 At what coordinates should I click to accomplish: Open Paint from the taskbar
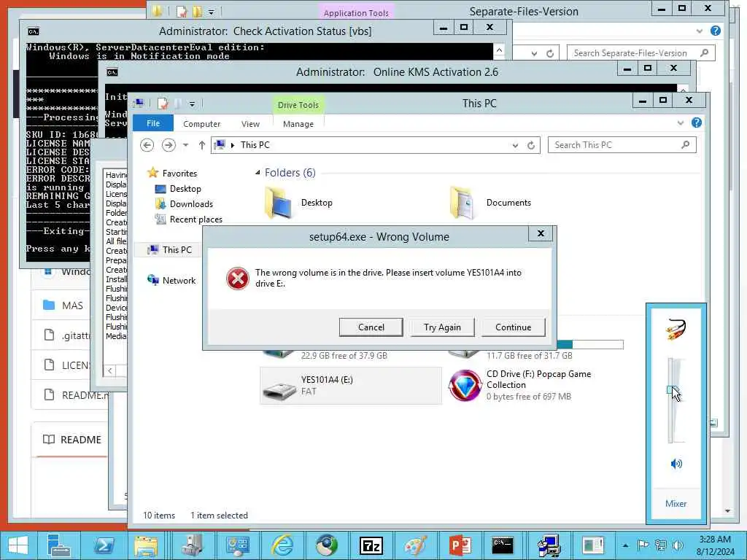415,545
